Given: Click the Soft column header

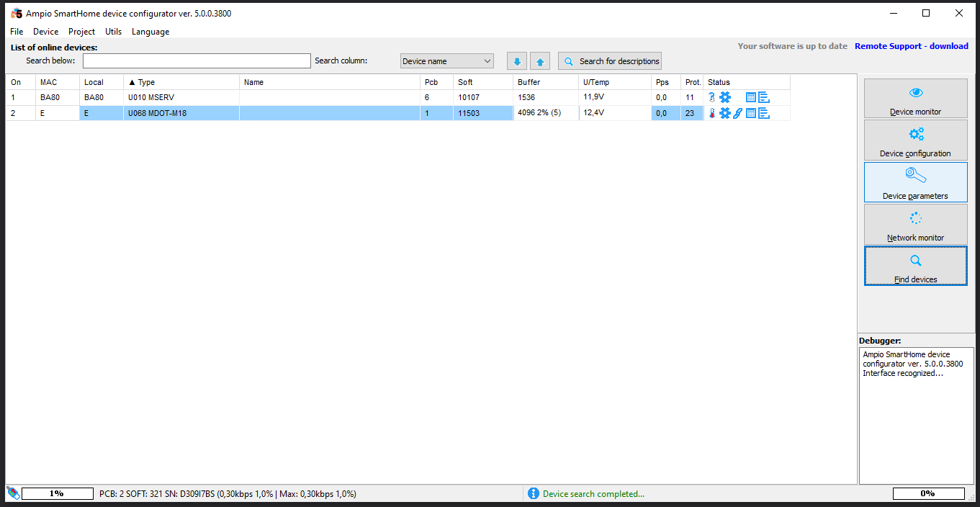Looking at the screenshot, I should coord(483,82).
